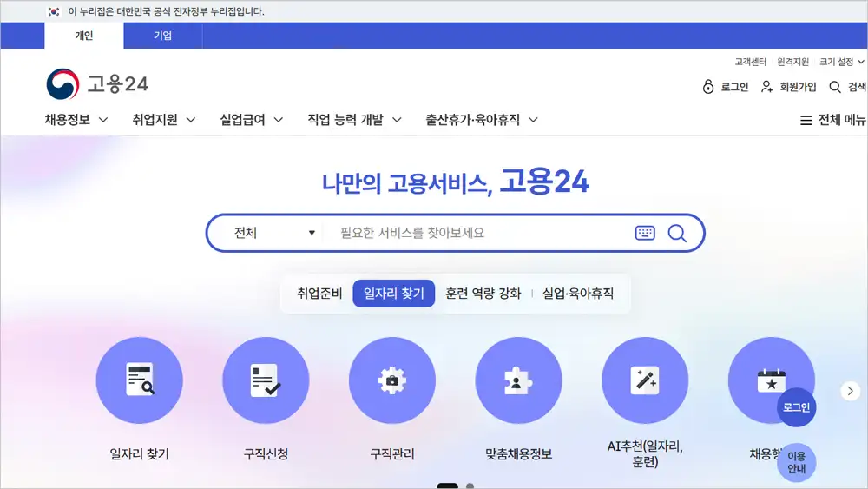Open the 구직신청 circle icon
The image size is (868, 489).
coord(266,380)
